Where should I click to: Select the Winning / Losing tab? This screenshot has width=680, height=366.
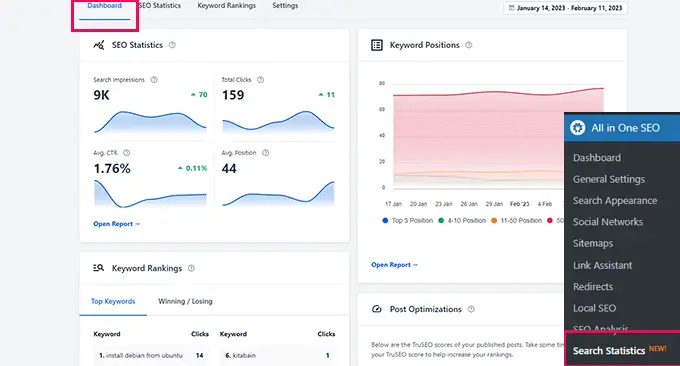185,301
